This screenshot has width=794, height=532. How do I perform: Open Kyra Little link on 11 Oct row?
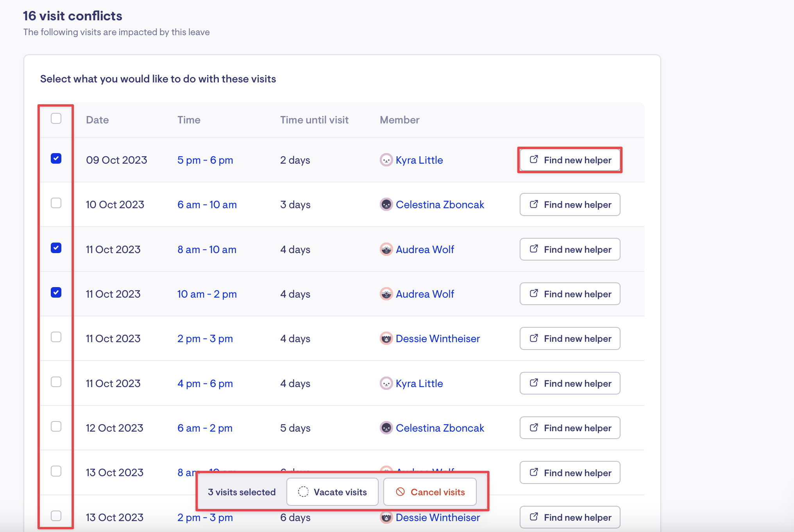[419, 384]
